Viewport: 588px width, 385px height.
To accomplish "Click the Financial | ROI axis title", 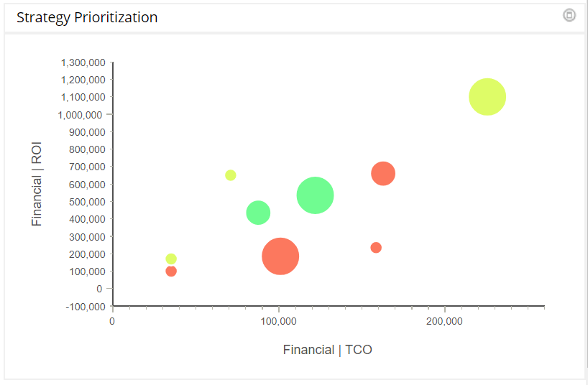I will pos(37,183).
